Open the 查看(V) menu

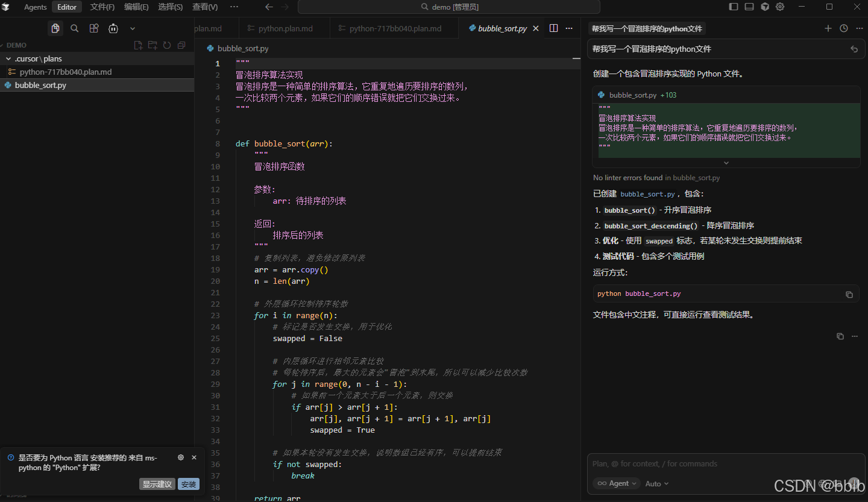click(x=205, y=7)
